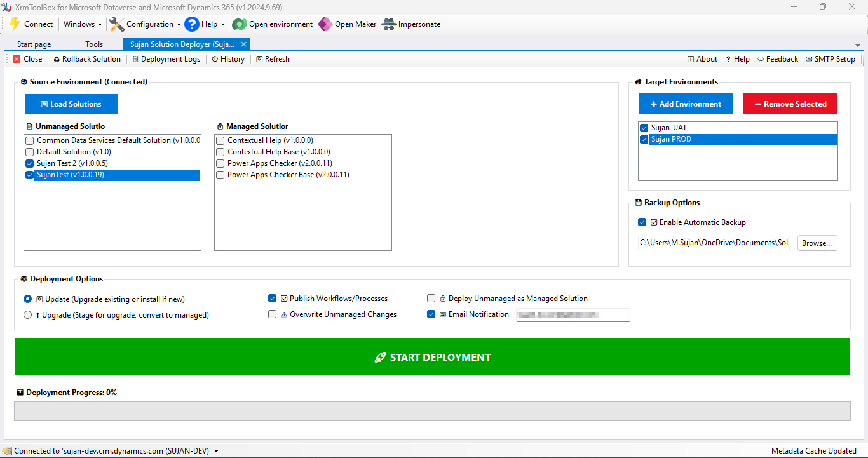Select the Upgrade deployment radio option

tap(27, 314)
